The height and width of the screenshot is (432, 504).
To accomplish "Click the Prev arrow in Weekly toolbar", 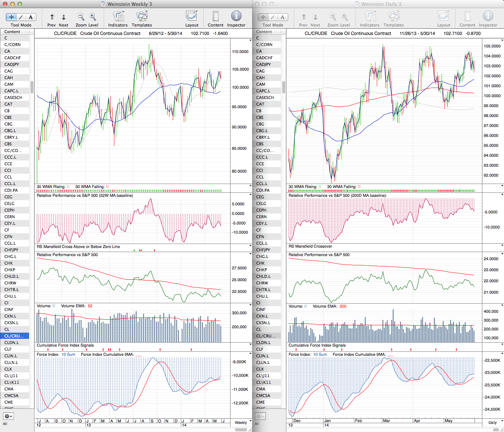I will [x=52, y=17].
